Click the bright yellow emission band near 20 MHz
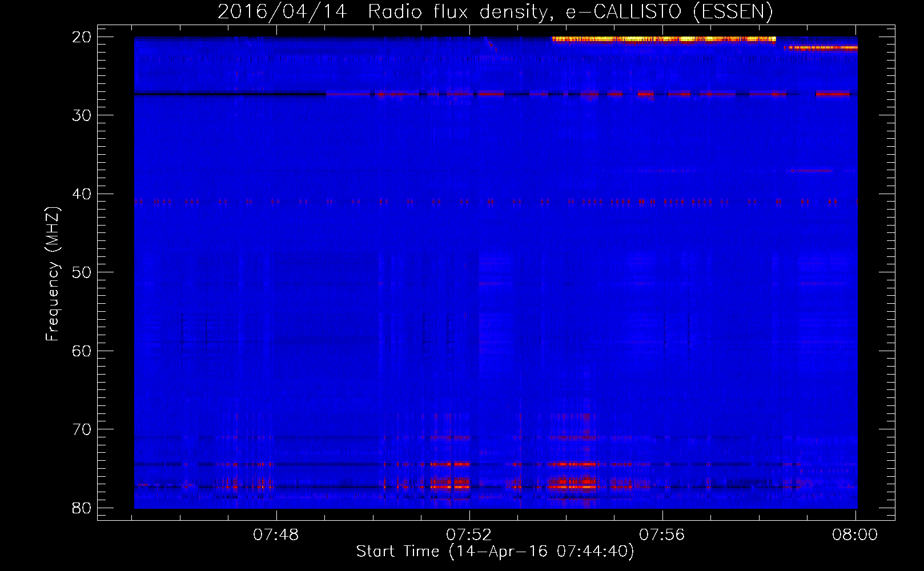Viewport: 924px width, 571px height. [x=664, y=39]
